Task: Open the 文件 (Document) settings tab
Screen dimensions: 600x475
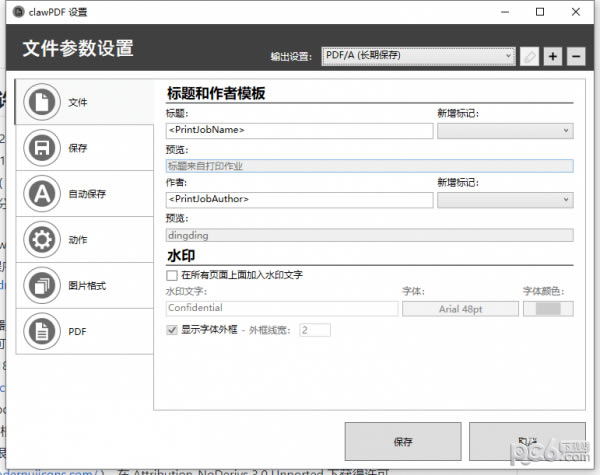Action: [84, 102]
